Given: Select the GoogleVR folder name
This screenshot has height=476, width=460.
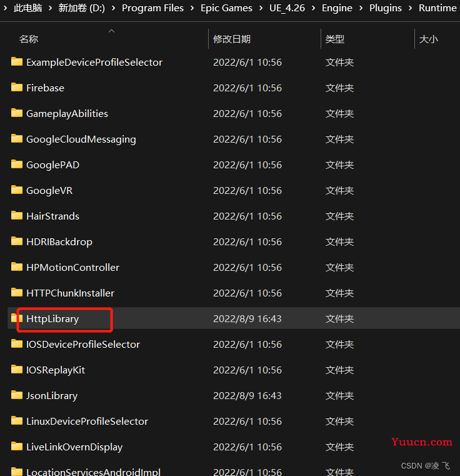Looking at the screenshot, I should click(x=49, y=191).
